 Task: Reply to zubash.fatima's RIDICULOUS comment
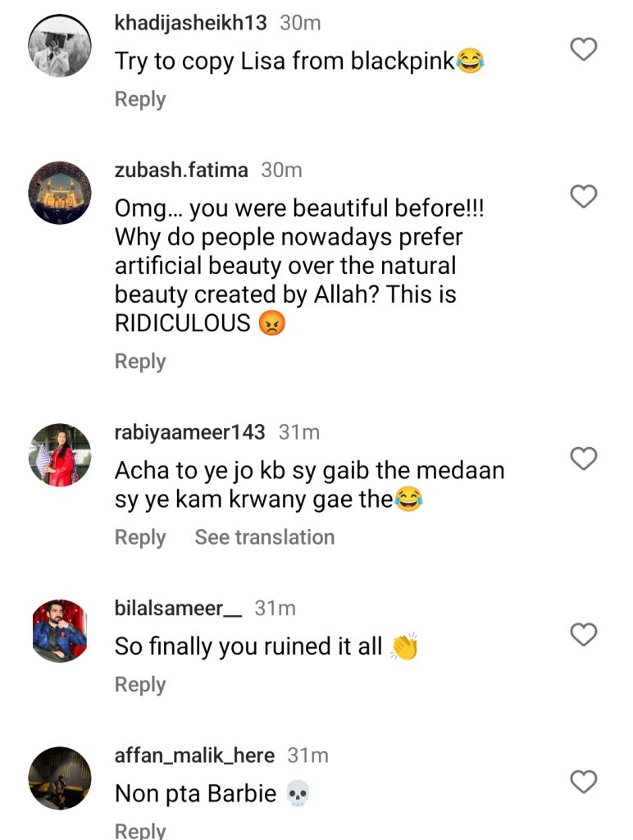tap(140, 362)
